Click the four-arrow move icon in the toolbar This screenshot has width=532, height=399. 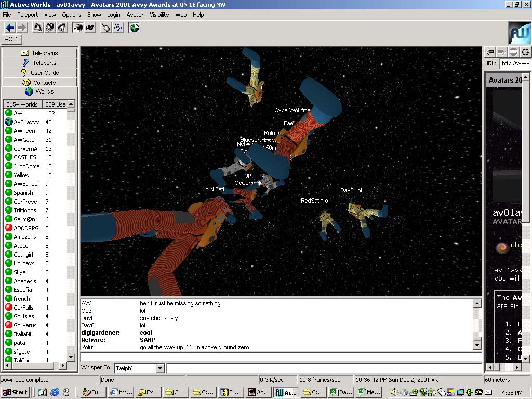pos(118,28)
